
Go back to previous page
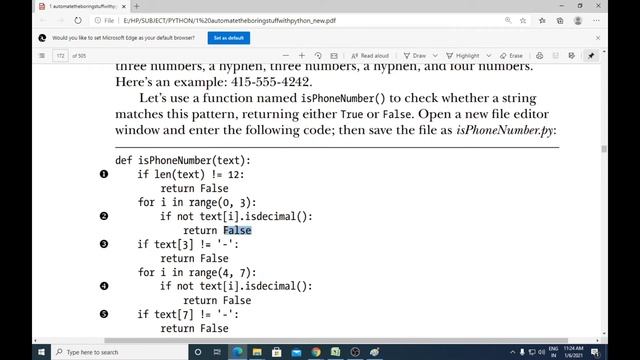43,20
